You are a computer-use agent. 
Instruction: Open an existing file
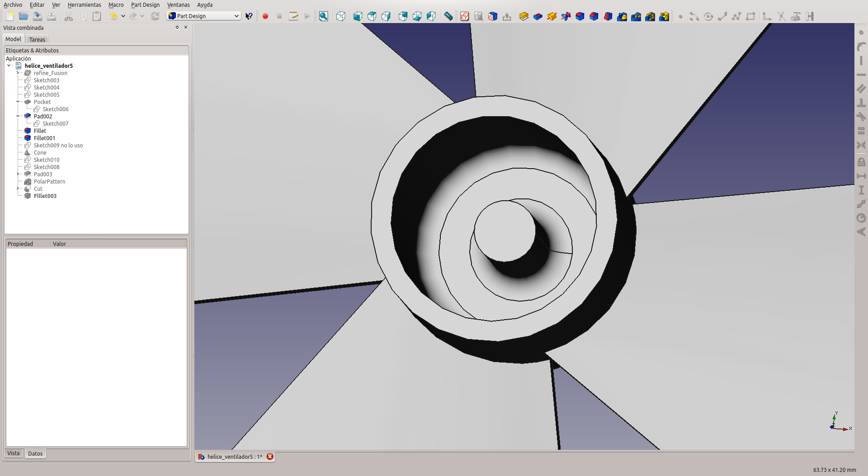24,16
